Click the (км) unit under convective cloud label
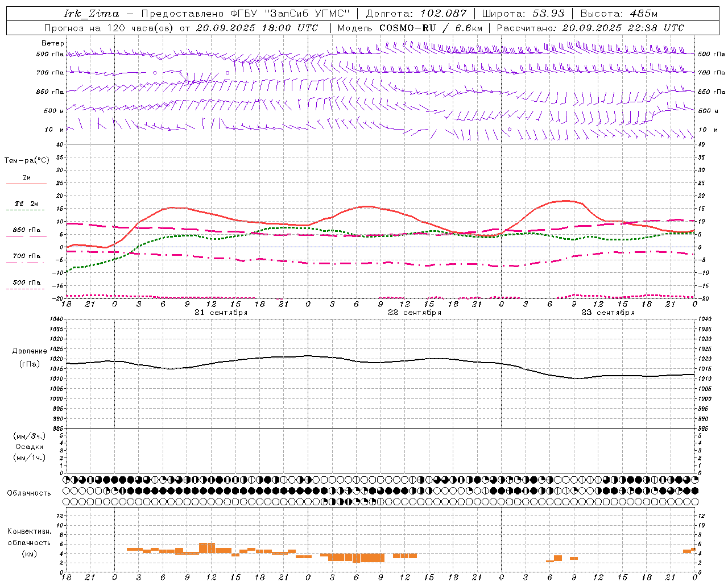 pyautogui.click(x=30, y=554)
